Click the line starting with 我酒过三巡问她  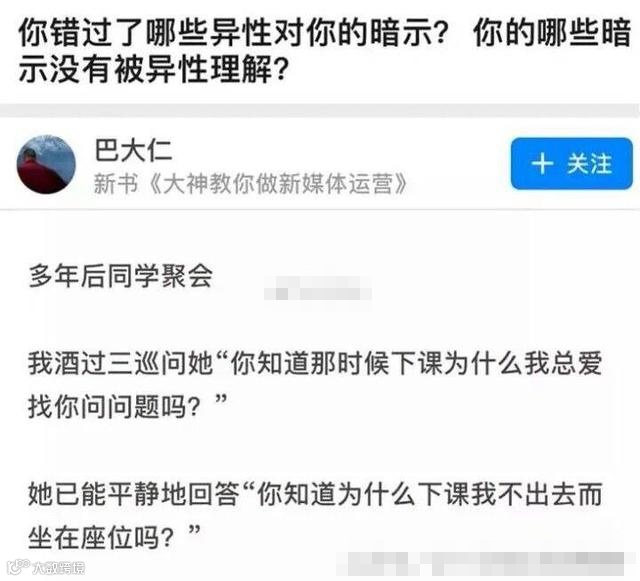pyautogui.click(x=315, y=363)
